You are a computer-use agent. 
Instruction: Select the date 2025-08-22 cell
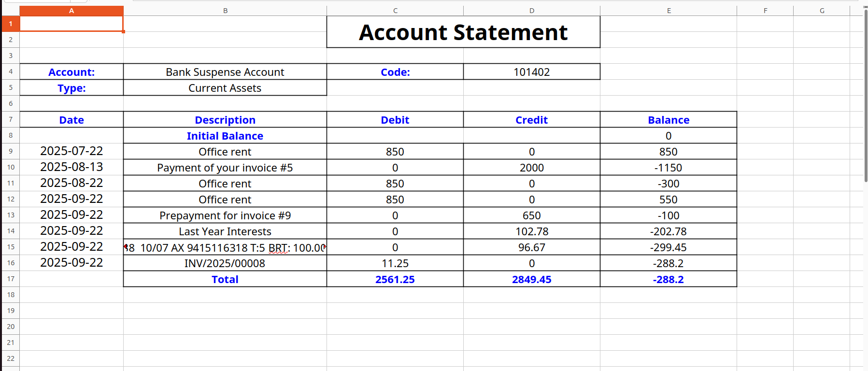(71, 183)
